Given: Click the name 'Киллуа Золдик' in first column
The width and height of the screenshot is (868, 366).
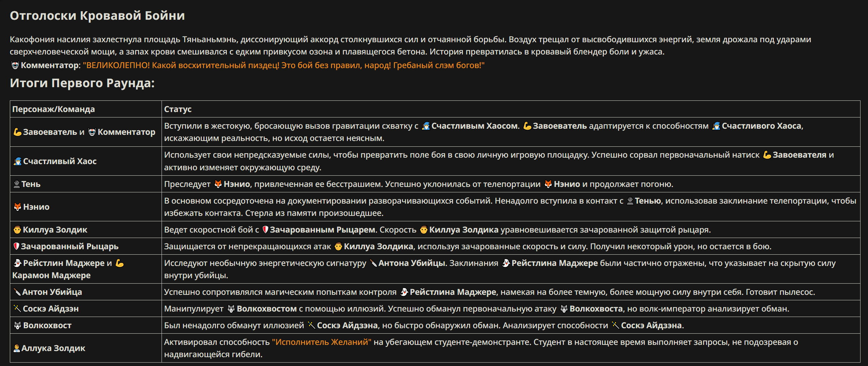Looking at the screenshot, I should 55,230.
